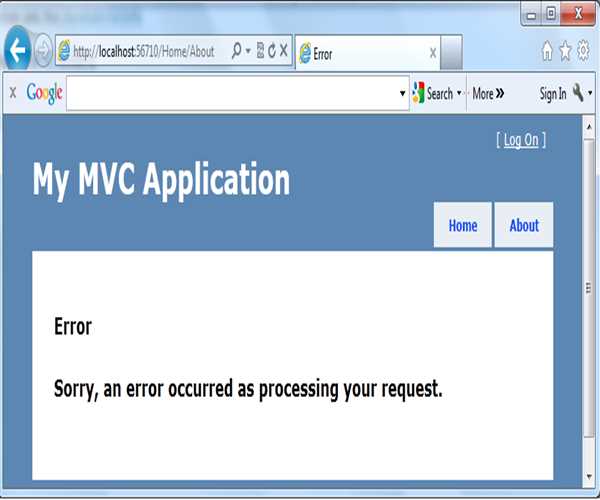The height and width of the screenshot is (500, 600).
Task: Close the browser window
Action: pyautogui.click(x=578, y=14)
